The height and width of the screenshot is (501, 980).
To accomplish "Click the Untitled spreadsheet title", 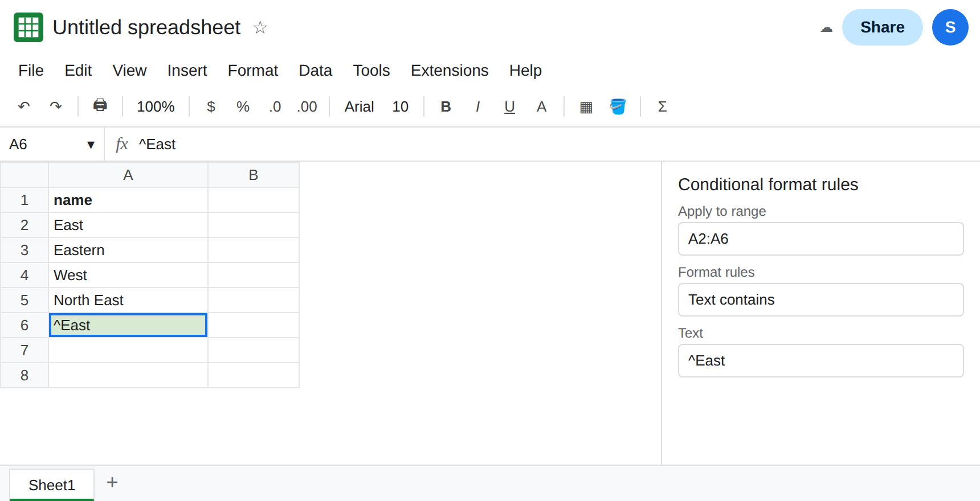I will tap(146, 27).
